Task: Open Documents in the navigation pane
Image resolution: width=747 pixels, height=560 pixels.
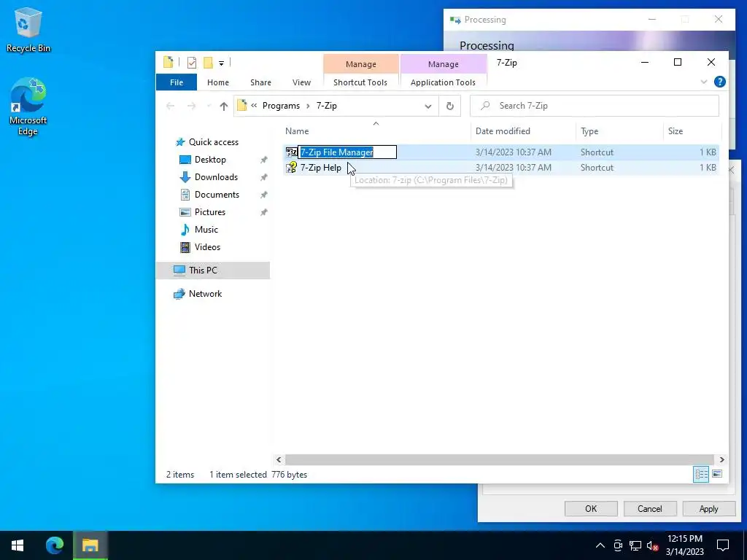Action: pos(217,194)
